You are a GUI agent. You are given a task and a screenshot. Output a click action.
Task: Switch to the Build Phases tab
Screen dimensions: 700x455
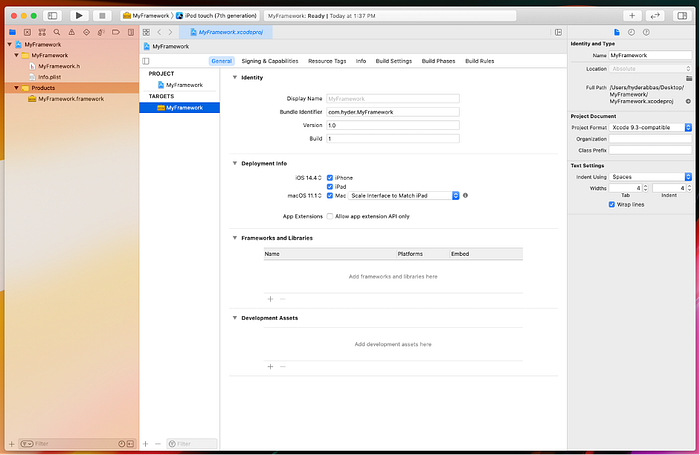click(x=438, y=61)
